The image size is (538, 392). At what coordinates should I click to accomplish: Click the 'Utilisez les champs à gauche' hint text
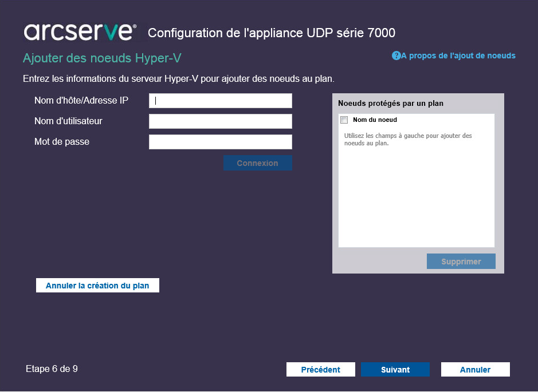point(408,140)
